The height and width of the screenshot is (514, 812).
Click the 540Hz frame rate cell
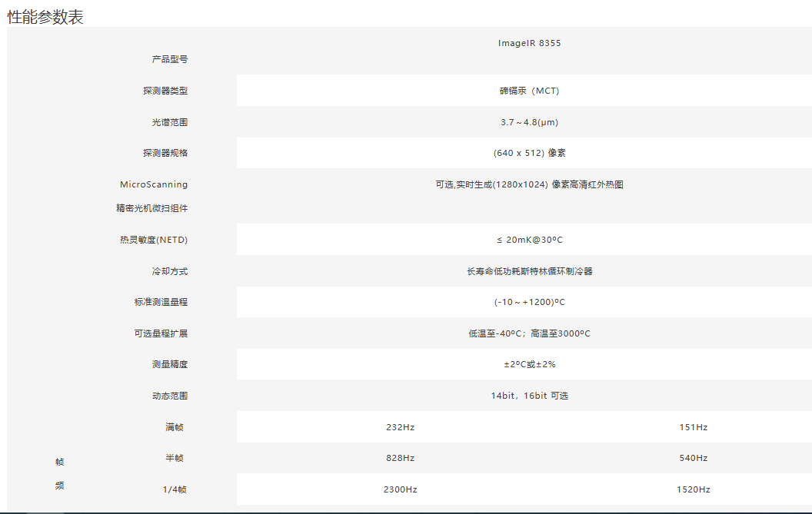(694, 458)
